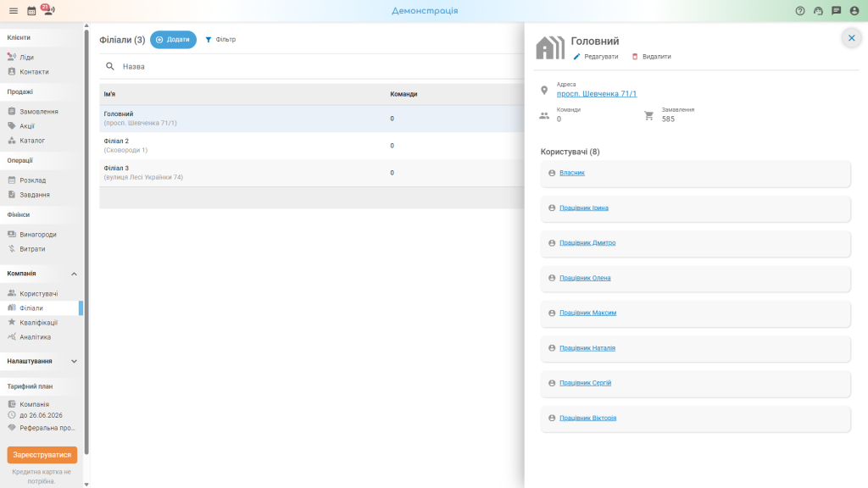Select Філіали in sidebar
The width and height of the screenshot is (868, 488).
[x=42, y=308]
